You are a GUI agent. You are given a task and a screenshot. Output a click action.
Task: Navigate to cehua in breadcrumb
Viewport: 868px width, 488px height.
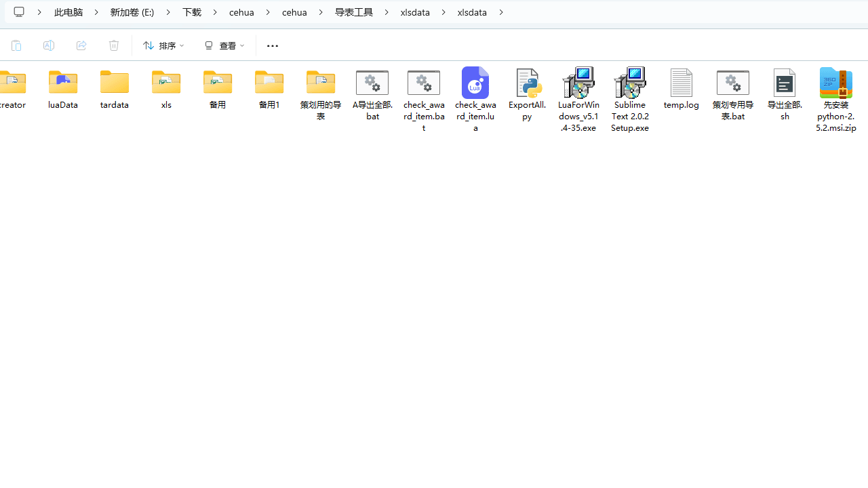pyautogui.click(x=242, y=12)
